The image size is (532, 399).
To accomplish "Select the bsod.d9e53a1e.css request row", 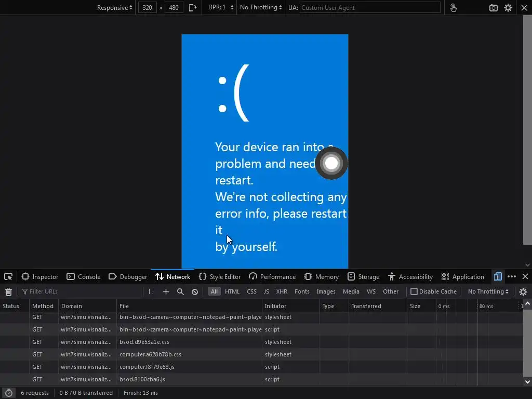I will click(261, 342).
